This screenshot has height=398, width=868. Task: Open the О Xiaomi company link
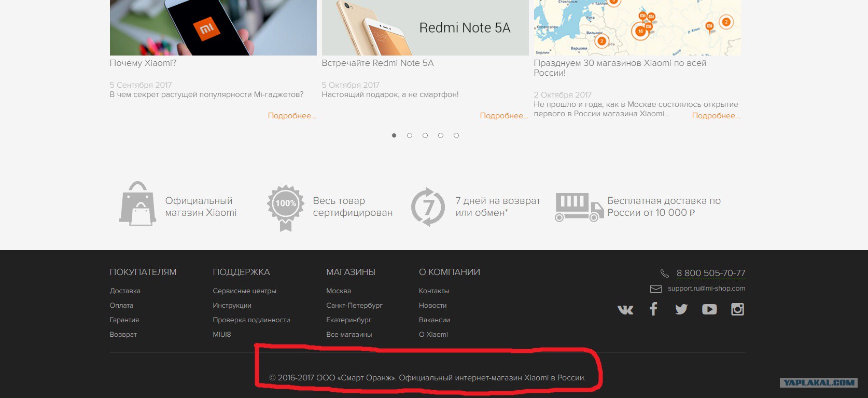click(x=433, y=335)
